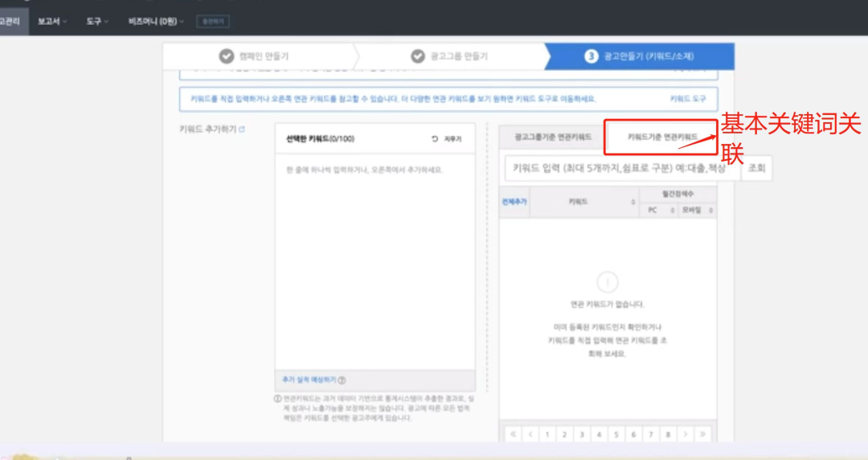The width and height of the screenshot is (868, 460).
Task: Click the 조회 button
Action: pyautogui.click(x=756, y=168)
